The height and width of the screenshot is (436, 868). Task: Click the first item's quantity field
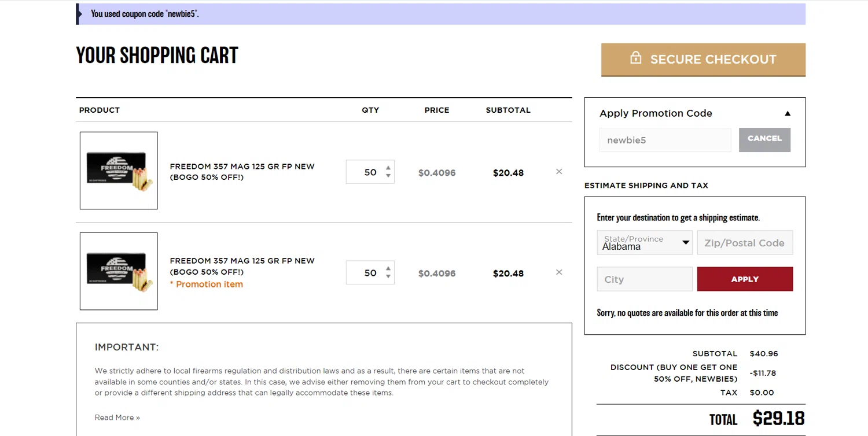(x=367, y=172)
